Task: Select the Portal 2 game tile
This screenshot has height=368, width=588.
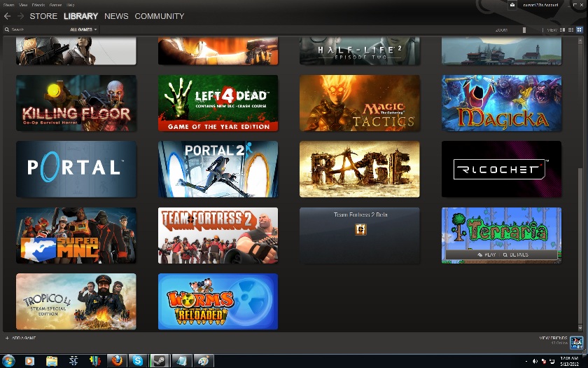Action: [x=218, y=170]
